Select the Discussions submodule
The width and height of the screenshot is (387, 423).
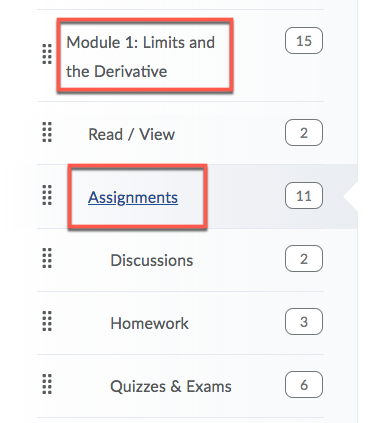tap(152, 260)
